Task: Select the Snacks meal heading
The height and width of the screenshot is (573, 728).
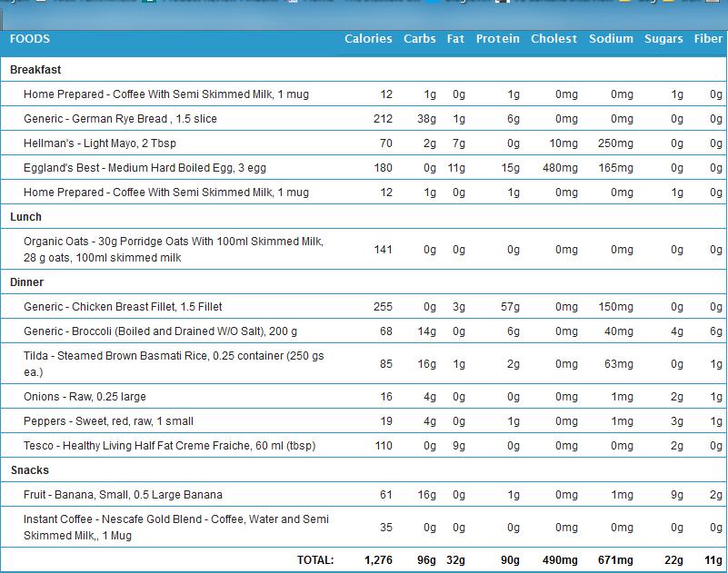Action: [x=30, y=470]
